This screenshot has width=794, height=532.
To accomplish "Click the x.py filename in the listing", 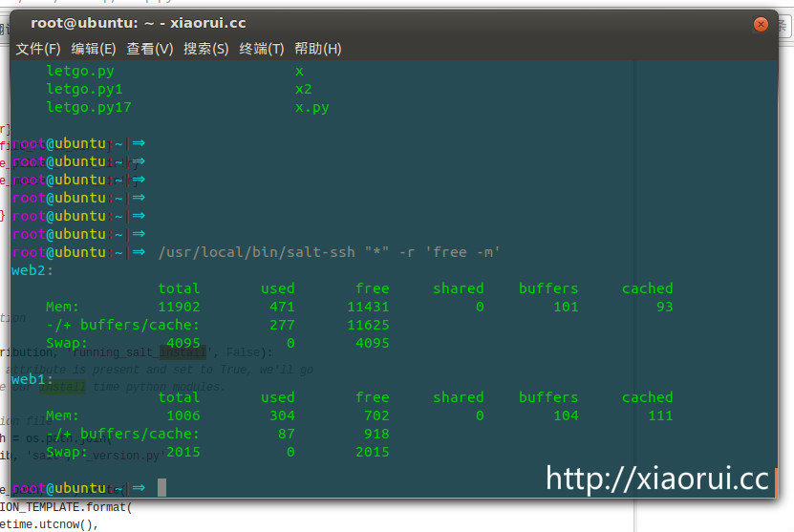I will (312, 107).
